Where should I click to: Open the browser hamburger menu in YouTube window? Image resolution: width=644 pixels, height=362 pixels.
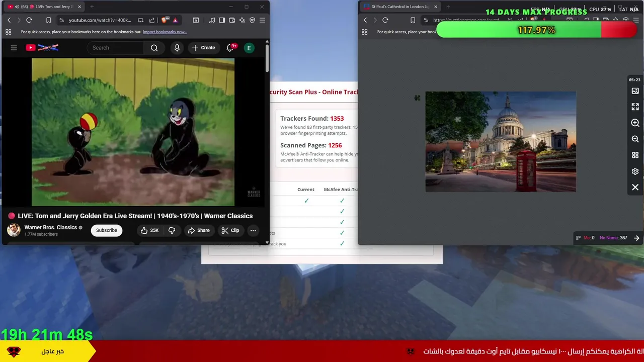(262, 20)
